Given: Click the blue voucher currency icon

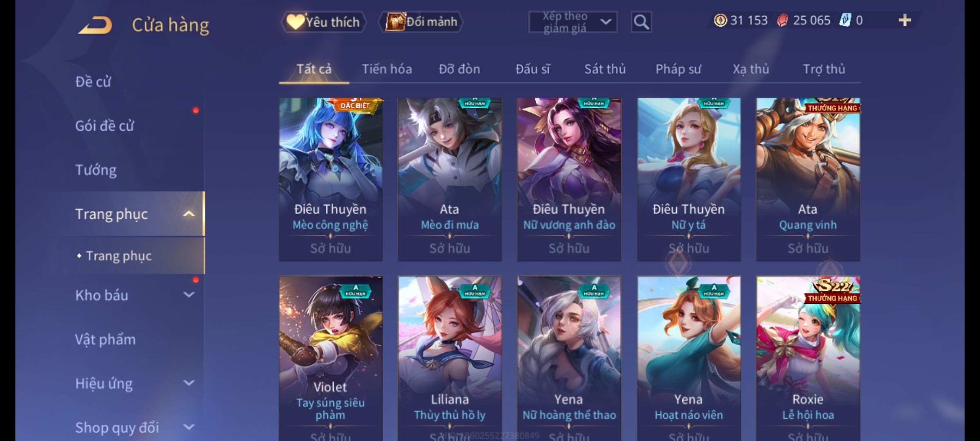Looking at the screenshot, I should point(844,20).
